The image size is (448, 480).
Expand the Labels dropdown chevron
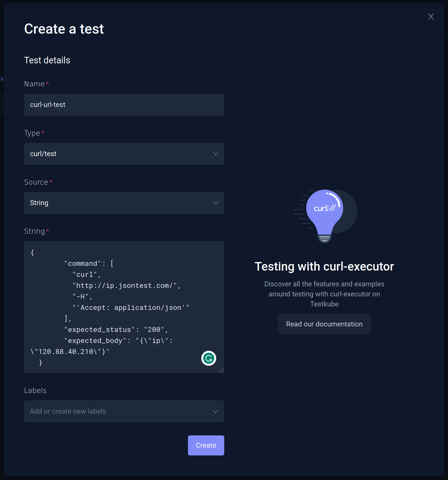pos(215,411)
